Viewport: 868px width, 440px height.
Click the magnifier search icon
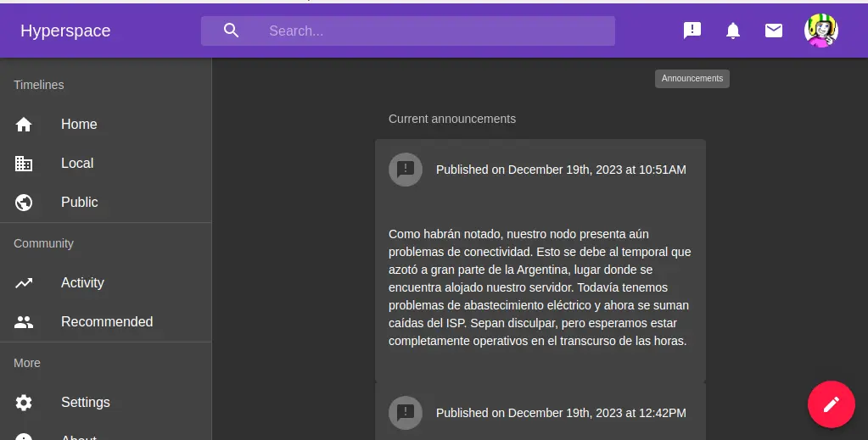(232, 31)
